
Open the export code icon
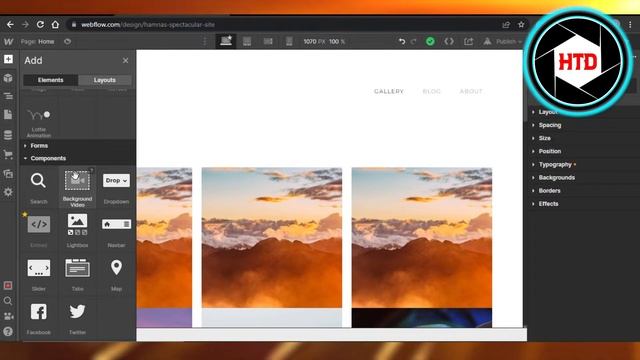click(449, 42)
